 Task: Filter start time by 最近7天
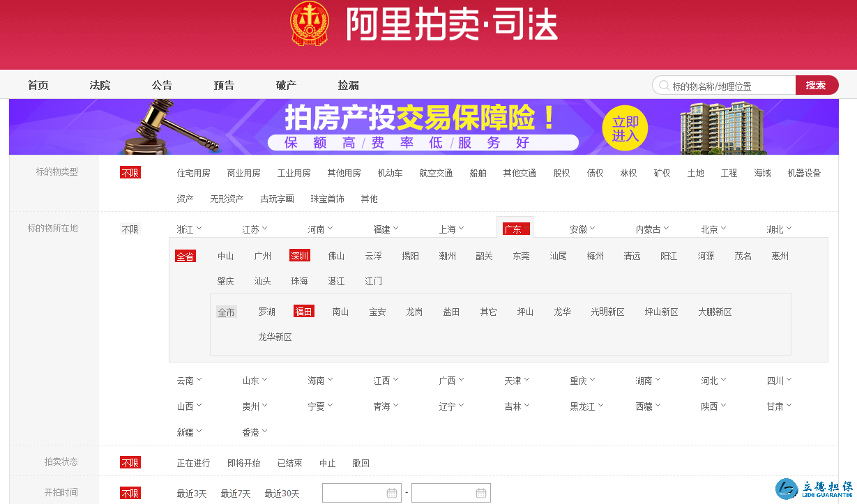coord(236,494)
